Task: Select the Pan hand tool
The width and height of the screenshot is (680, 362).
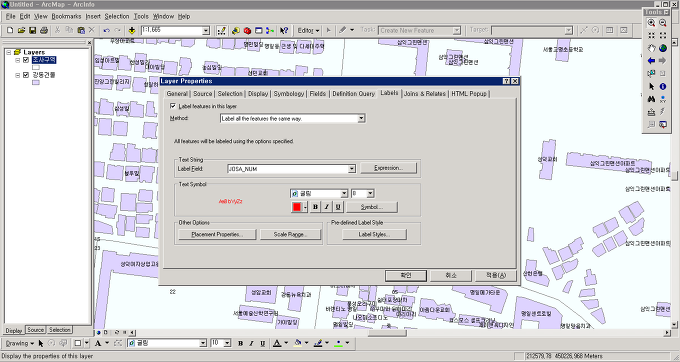Action: (x=651, y=48)
